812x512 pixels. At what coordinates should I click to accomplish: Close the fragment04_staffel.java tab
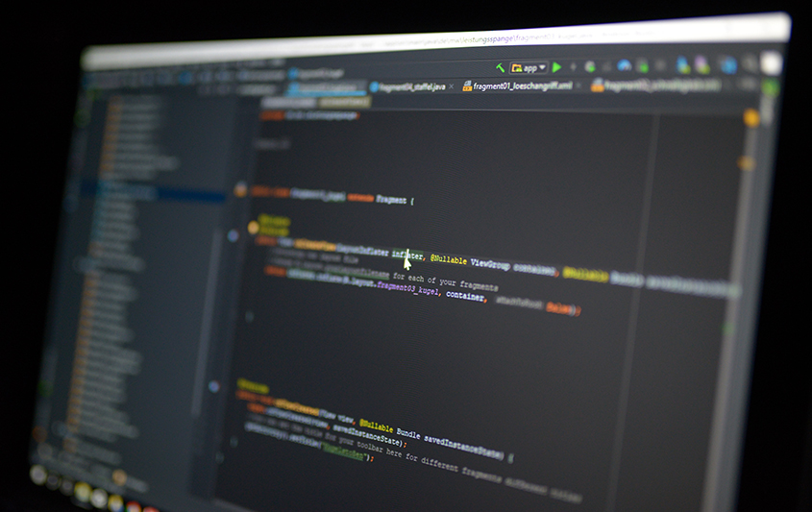coord(451,86)
